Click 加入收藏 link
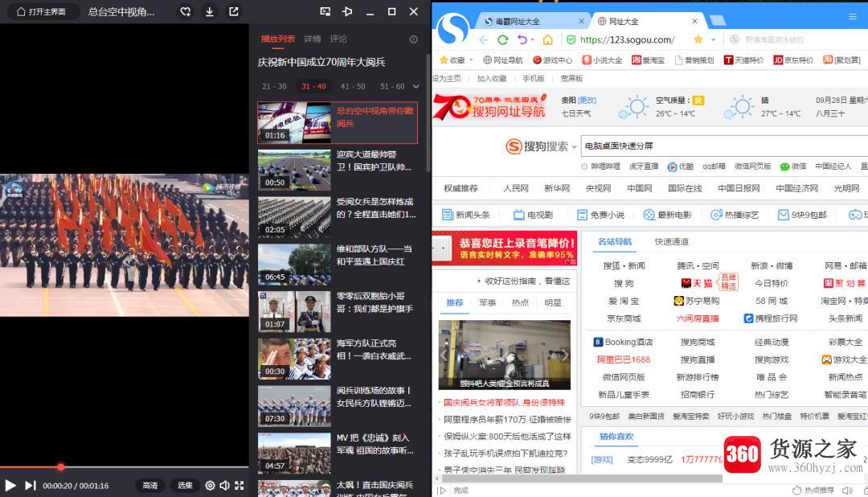The height and width of the screenshot is (497, 868). (x=492, y=78)
